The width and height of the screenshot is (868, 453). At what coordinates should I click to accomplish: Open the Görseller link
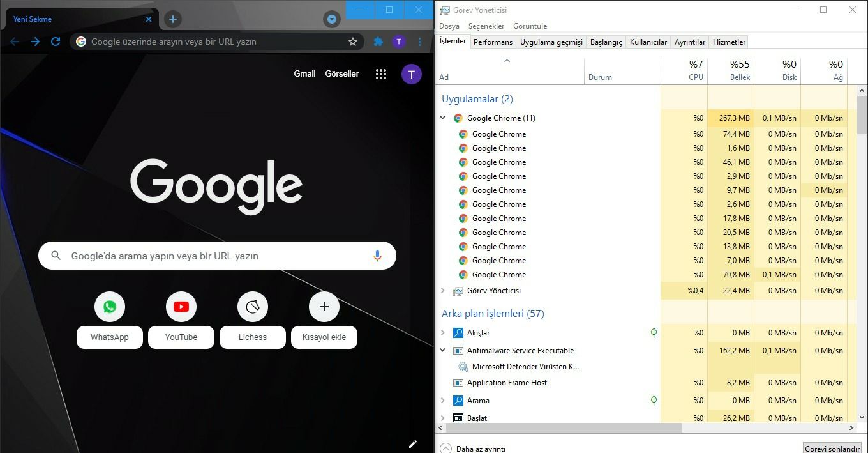342,74
